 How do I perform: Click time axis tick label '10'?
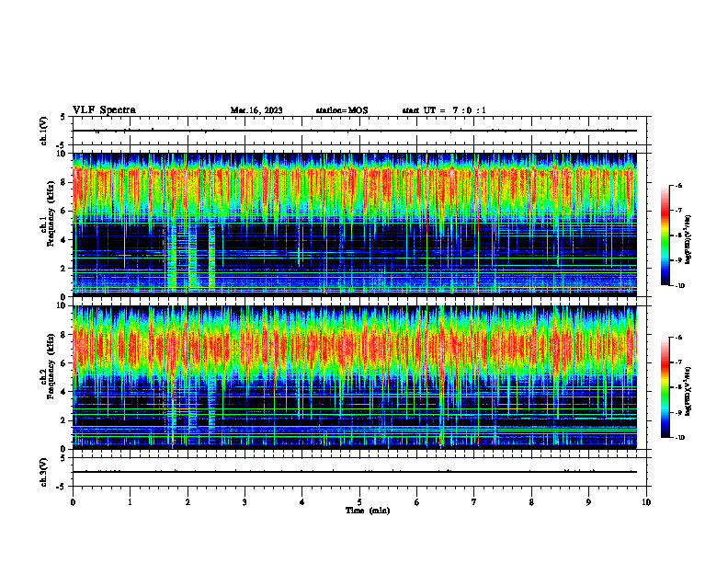(x=646, y=502)
